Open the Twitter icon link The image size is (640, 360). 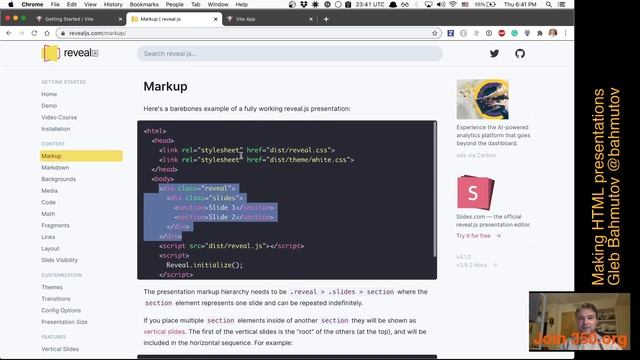[494, 53]
